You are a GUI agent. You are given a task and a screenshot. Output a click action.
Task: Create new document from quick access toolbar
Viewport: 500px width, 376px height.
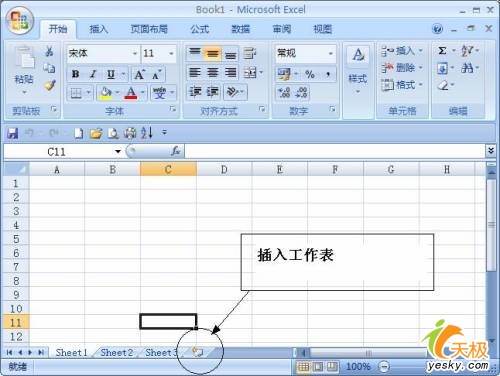(x=79, y=133)
